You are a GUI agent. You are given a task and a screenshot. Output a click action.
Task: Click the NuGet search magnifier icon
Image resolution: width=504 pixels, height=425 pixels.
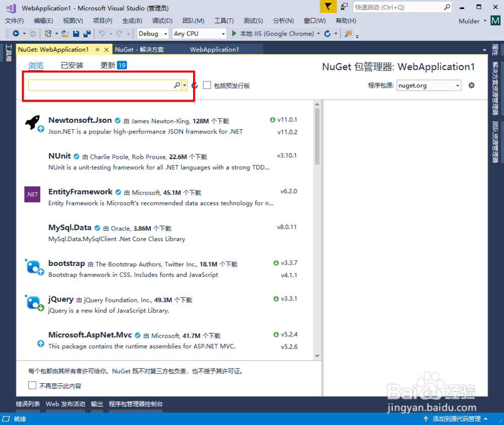click(177, 85)
